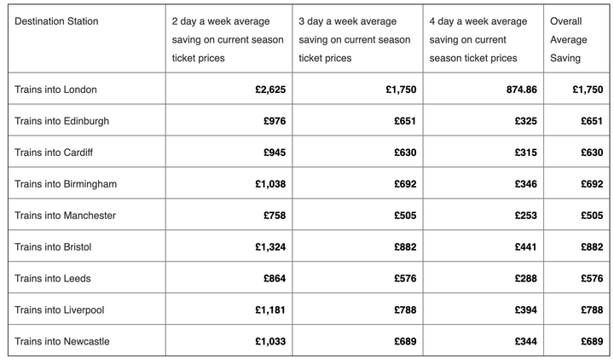Click the Trains into Manchester label

tap(65, 216)
